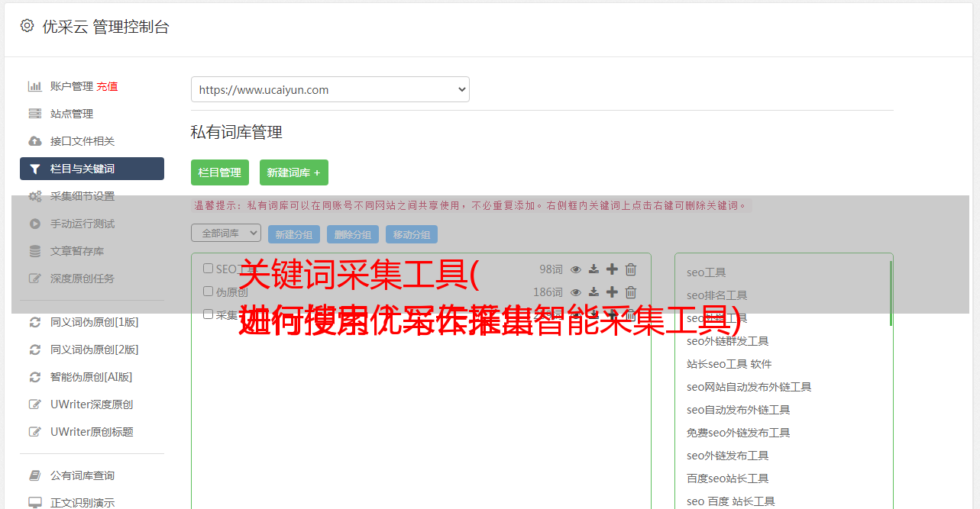
Task: Click the 新建分组 button
Action: (294, 234)
